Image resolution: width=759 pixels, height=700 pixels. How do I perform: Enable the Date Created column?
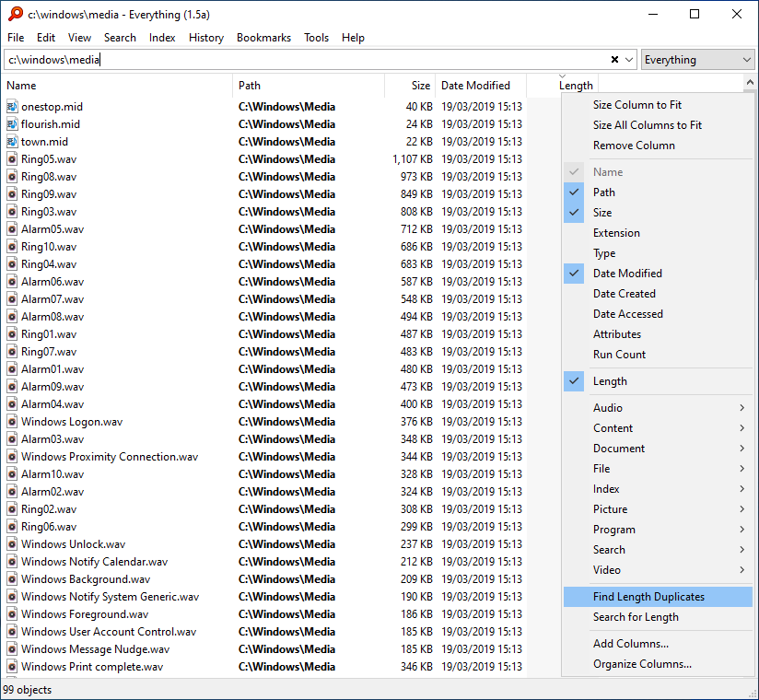point(658,294)
